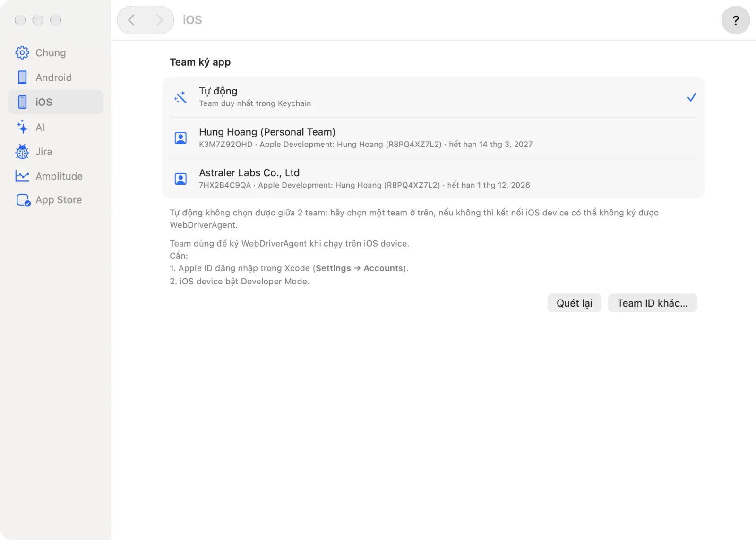This screenshot has width=756, height=540.
Task: Select Hung Hoang (Personal Team) as signing team
Action: coord(433,138)
